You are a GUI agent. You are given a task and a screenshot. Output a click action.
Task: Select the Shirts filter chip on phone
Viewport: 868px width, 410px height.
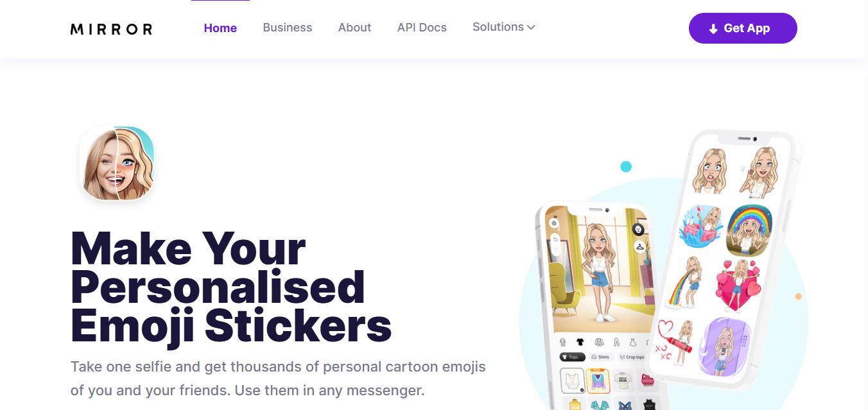(602, 357)
